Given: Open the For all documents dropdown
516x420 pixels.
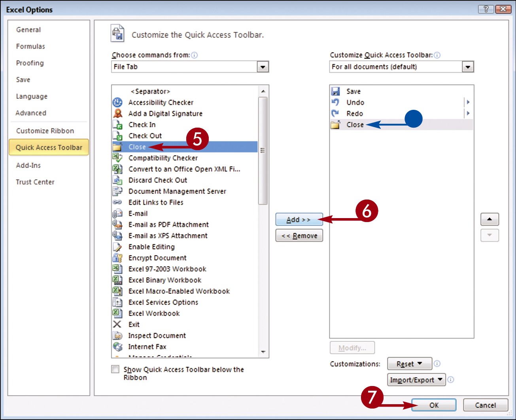Looking at the screenshot, I should pyautogui.click(x=468, y=67).
